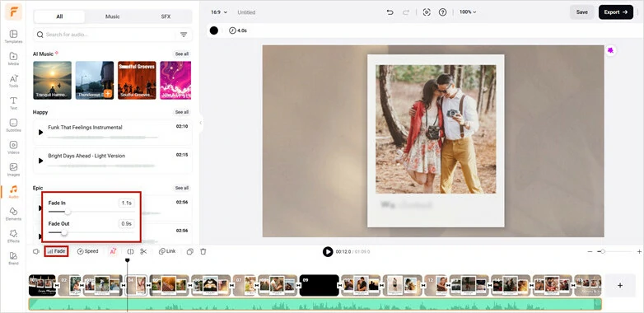
Task: See all AI Music tracks
Action: 181,54
